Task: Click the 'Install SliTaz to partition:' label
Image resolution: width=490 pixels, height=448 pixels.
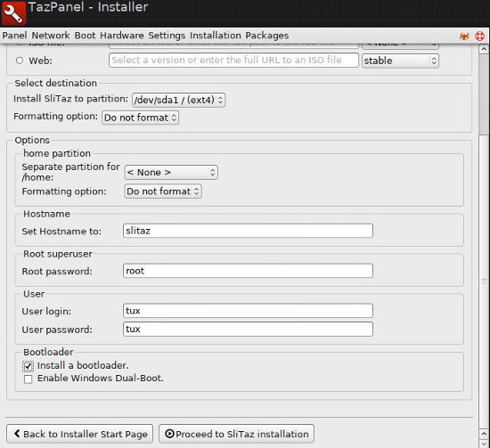Action: (70, 99)
